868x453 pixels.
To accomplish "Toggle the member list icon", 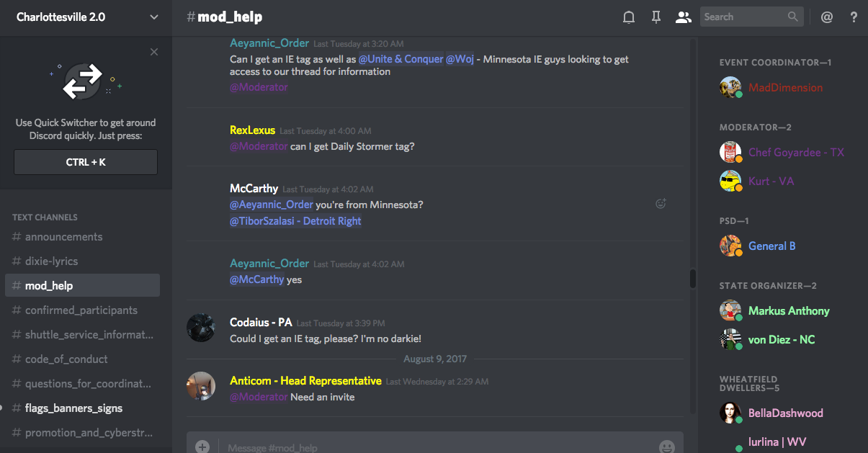I will [x=683, y=17].
